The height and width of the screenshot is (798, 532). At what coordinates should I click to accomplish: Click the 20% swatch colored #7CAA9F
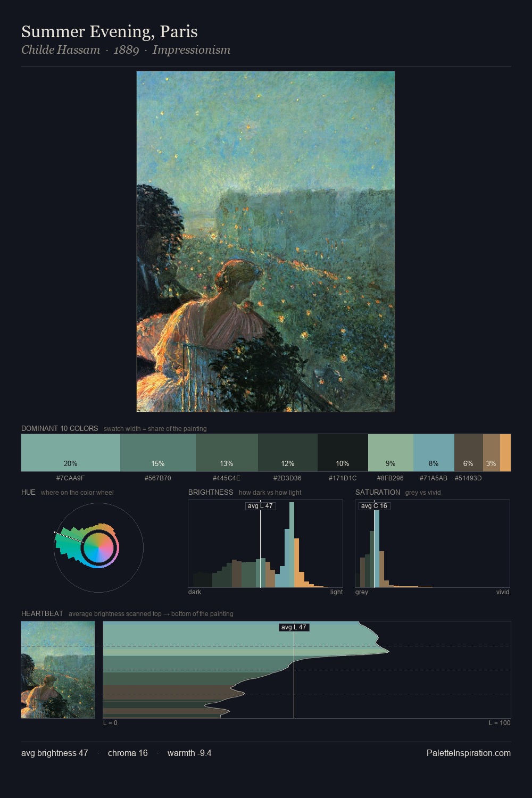click(71, 453)
